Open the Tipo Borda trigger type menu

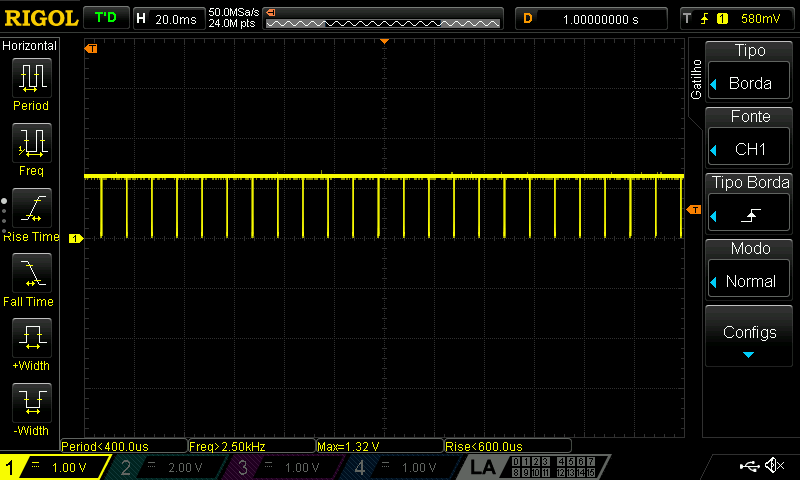pyautogui.click(x=749, y=71)
